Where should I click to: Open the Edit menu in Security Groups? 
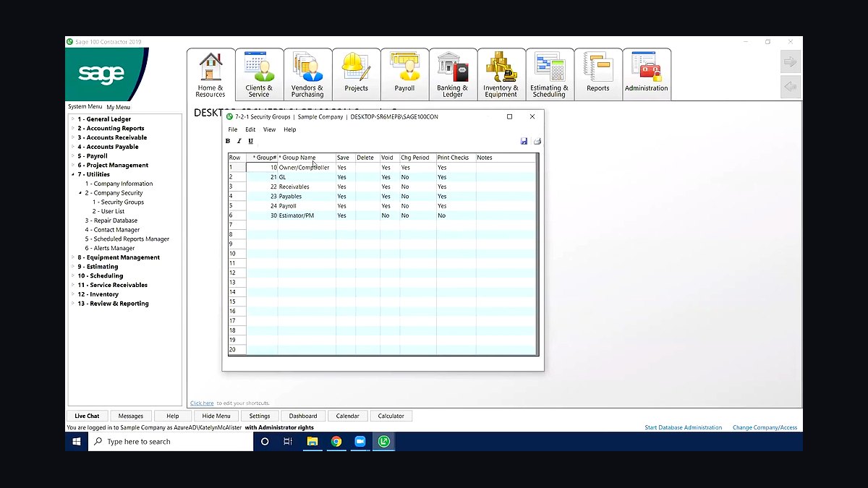250,129
